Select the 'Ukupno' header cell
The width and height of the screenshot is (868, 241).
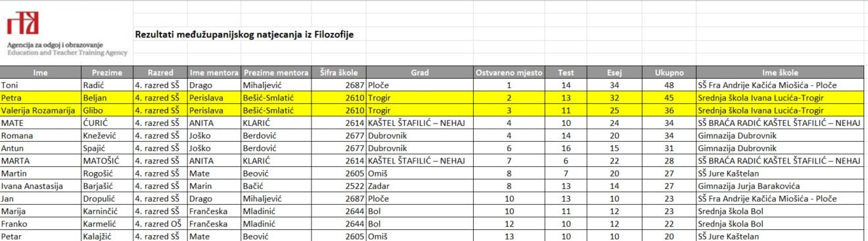(x=670, y=73)
